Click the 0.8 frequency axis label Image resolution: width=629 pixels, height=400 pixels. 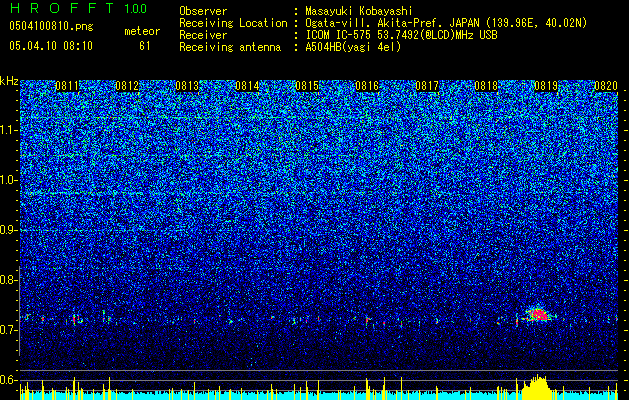coord(8,280)
